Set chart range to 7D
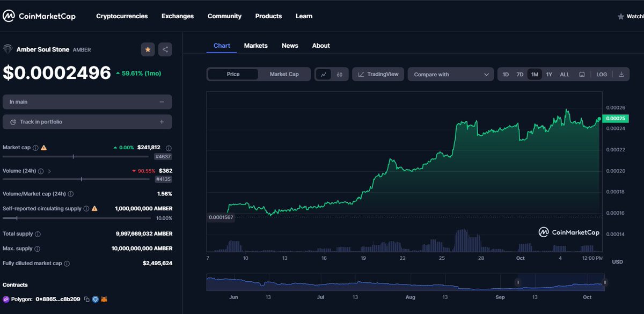 pos(519,75)
